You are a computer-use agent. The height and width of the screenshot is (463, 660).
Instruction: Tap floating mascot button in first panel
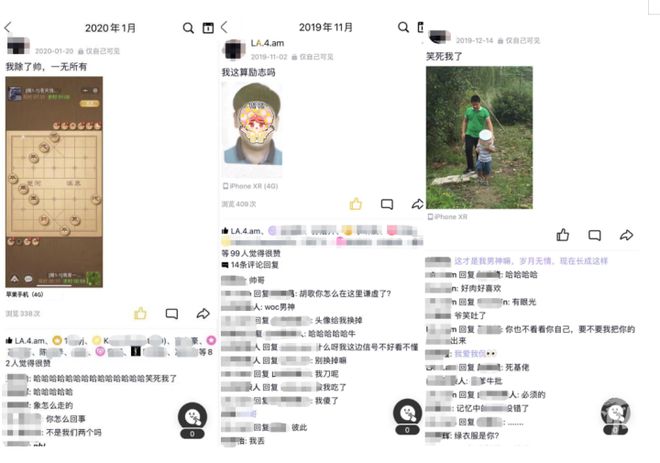[x=192, y=420]
